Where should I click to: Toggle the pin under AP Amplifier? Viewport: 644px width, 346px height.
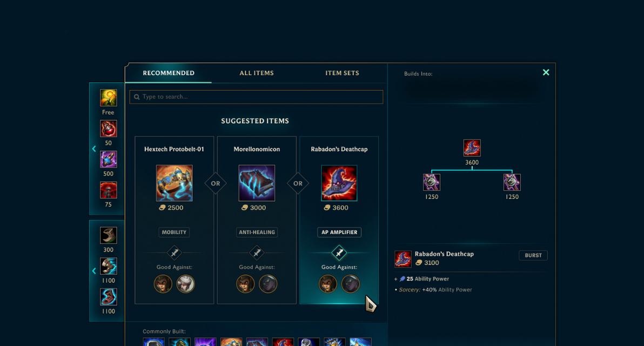[339, 252]
